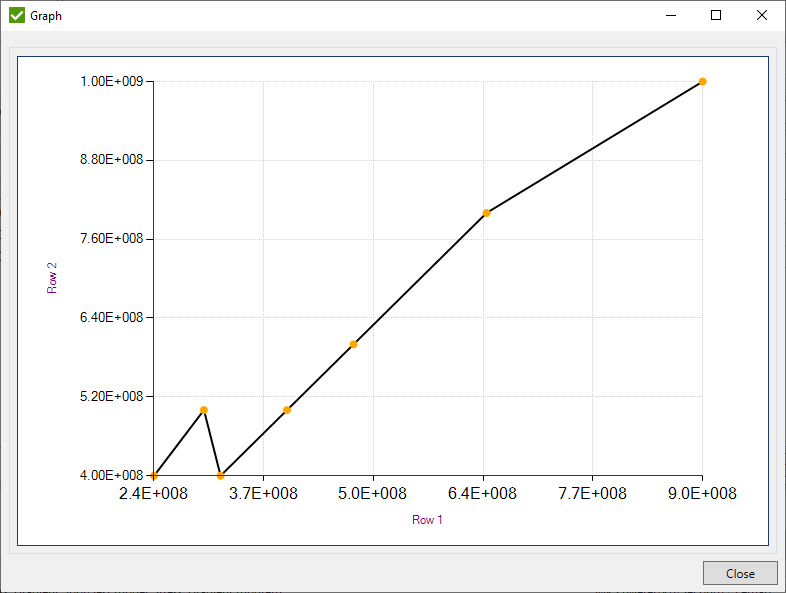This screenshot has height=593, width=786.
Task: Select the data point left of 5.0E+008 gridline
Action: (354, 345)
